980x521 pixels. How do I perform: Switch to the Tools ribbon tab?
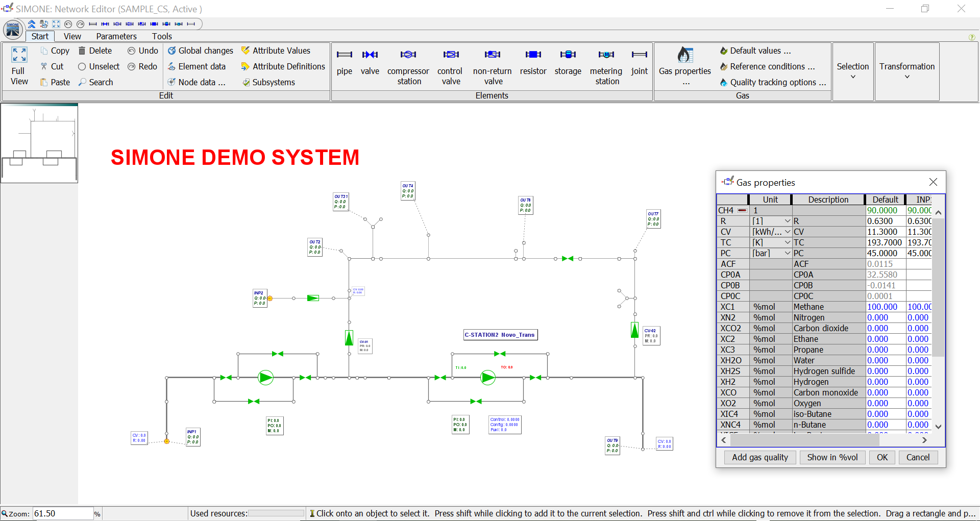point(162,36)
